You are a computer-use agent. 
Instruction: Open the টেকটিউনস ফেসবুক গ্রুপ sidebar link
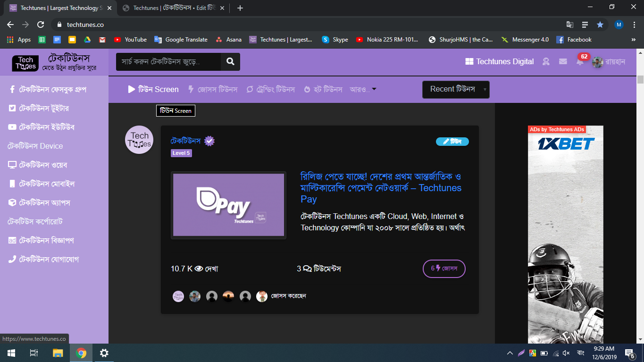[x=48, y=89]
